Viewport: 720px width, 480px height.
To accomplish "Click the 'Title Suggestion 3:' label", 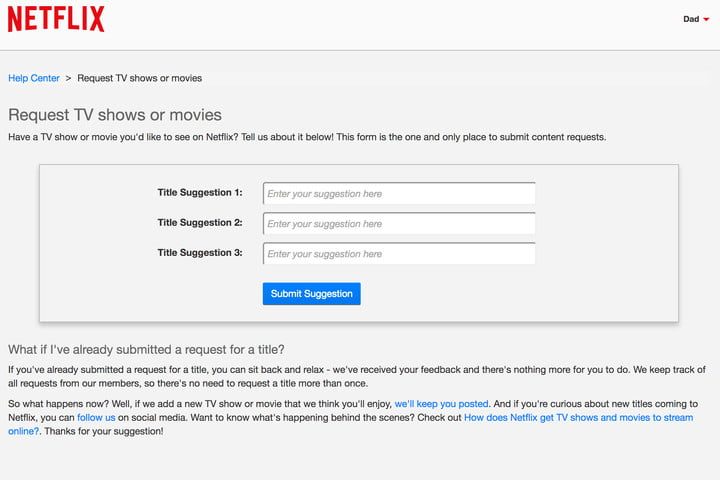I will pyautogui.click(x=200, y=253).
